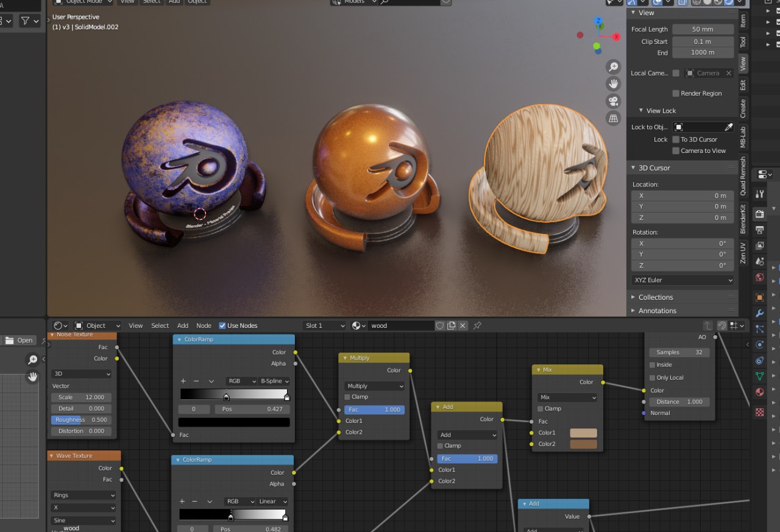Viewport: 780px width, 532px height.
Task: Open the Material properties tab (red sphere)
Action: click(759, 392)
